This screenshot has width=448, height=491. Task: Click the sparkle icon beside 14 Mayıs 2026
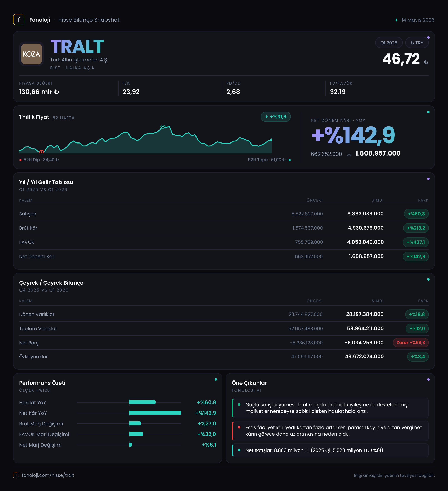[x=396, y=20]
